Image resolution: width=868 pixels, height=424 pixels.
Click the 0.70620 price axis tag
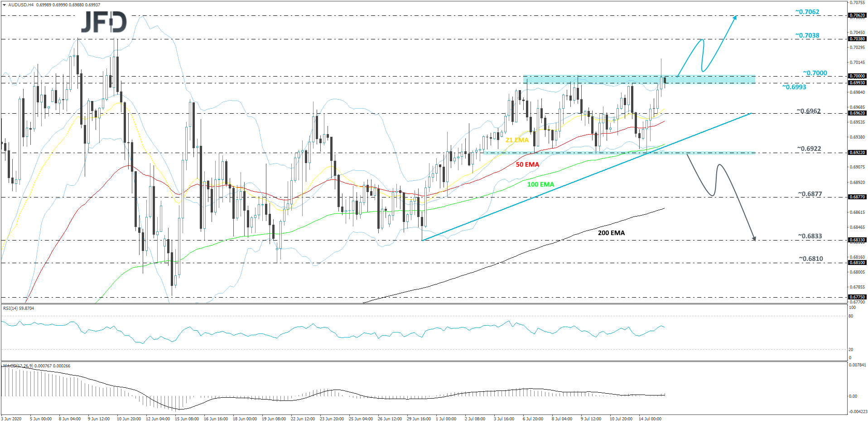tap(857, 15)
